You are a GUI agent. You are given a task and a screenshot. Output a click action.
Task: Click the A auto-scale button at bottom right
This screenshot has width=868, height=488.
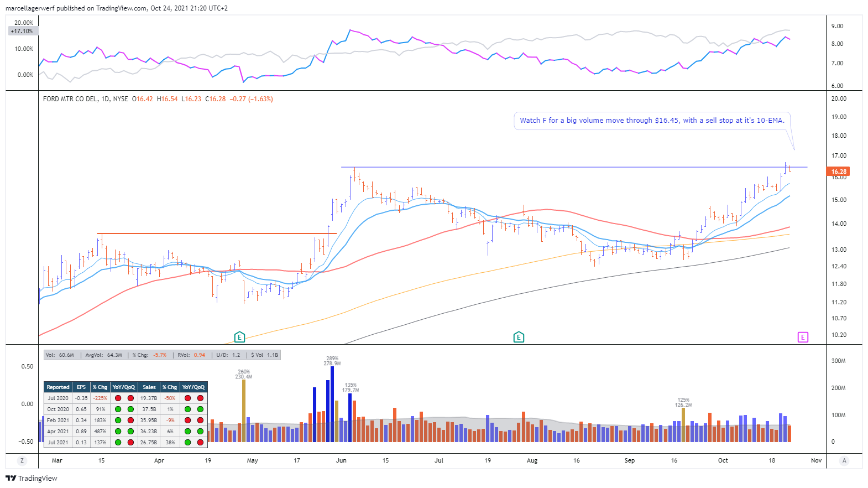pyautogui.click(x=844, y=460)
